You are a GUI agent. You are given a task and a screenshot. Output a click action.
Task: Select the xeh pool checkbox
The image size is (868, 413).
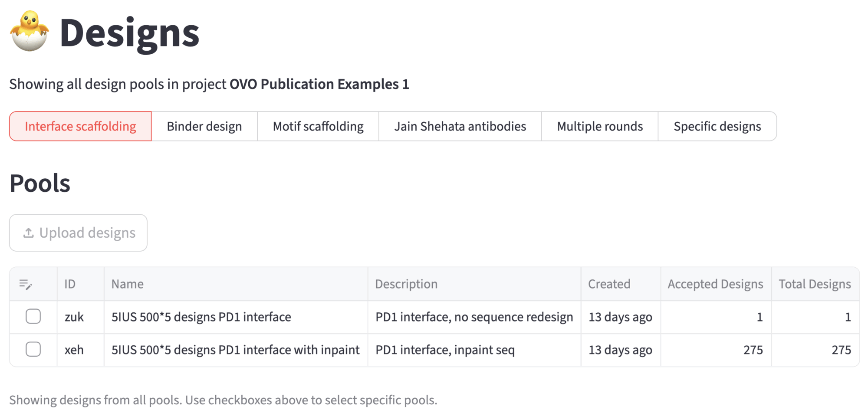coord(33,350)
